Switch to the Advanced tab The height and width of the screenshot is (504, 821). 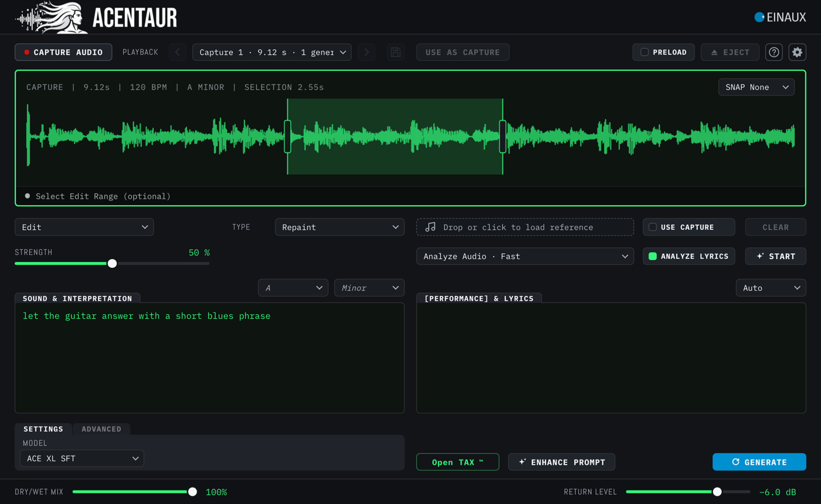click(x=101, y=429)
